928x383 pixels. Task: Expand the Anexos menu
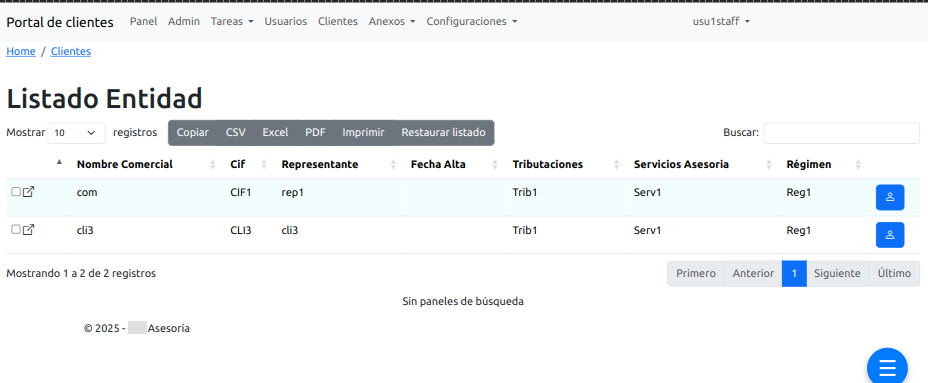(392, 21)
